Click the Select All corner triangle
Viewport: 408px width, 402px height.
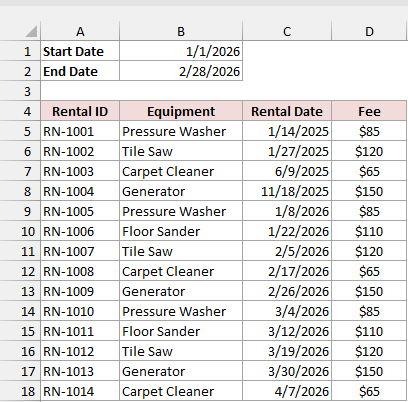point(31,32)
